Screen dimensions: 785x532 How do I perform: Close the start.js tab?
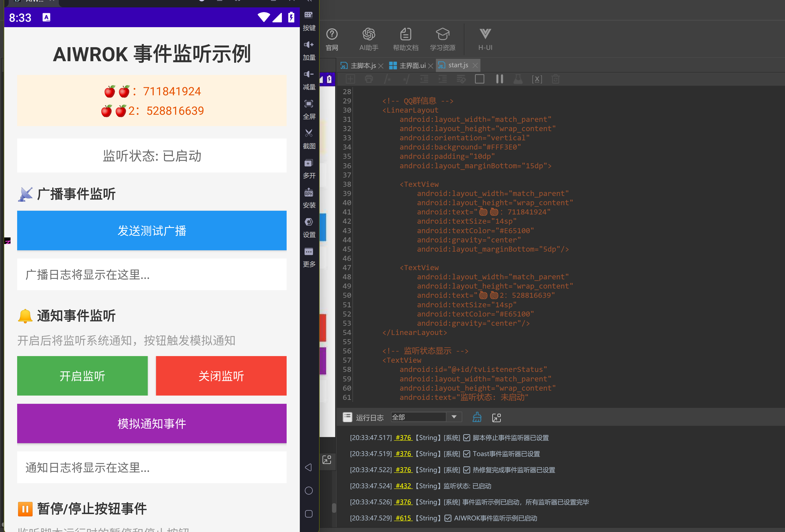click(x=475, y=65)
